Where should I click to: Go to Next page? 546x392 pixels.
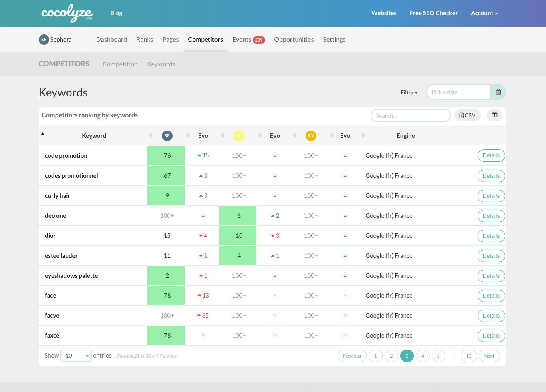[x=489, y=356]
